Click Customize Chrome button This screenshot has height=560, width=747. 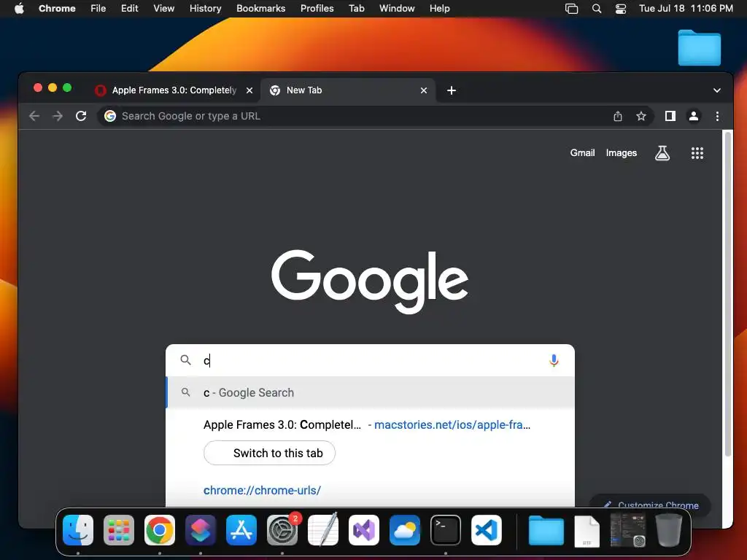point(650,505)
